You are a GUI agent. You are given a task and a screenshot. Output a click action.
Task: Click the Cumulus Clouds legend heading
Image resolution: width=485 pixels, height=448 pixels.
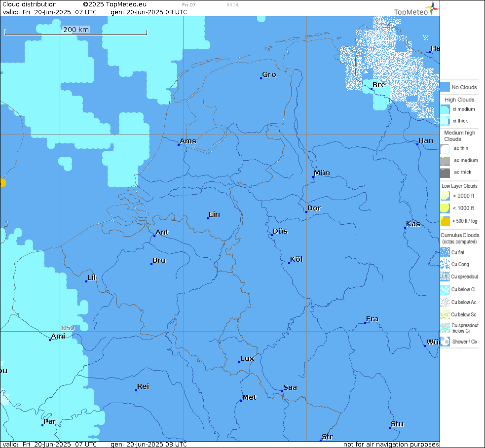(x=460, y=235)
